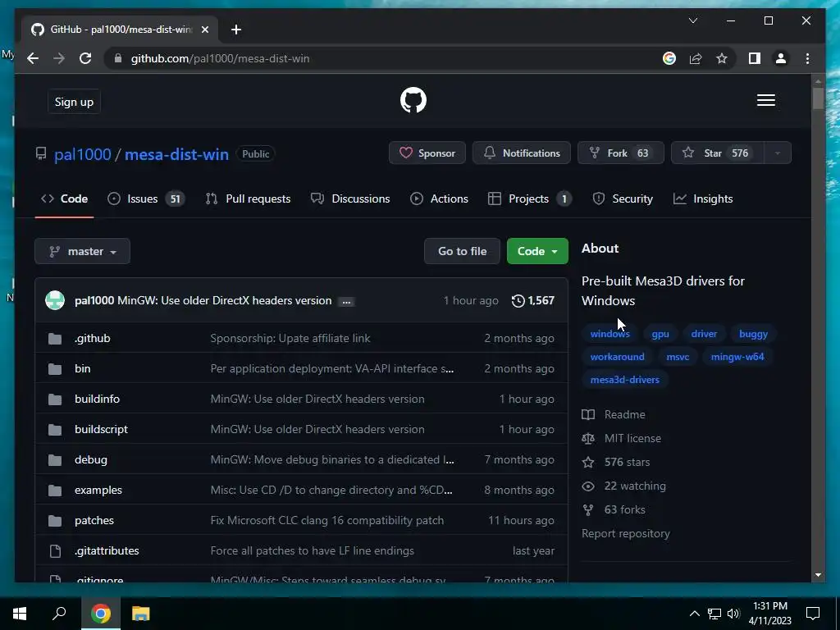Open the Readme link in About
Viewport: 840px width, 630px height.
pyautogui.click(x=614, y=414)
